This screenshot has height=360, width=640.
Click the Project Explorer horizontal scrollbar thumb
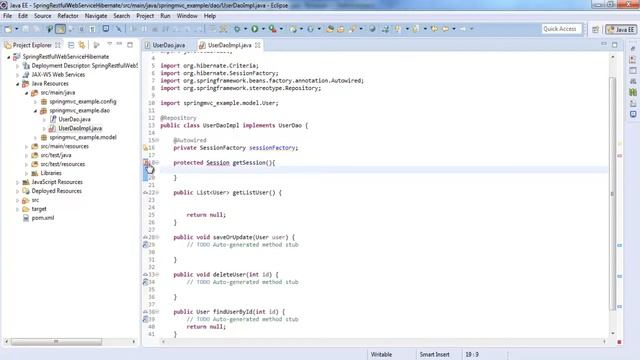point(56,342)
